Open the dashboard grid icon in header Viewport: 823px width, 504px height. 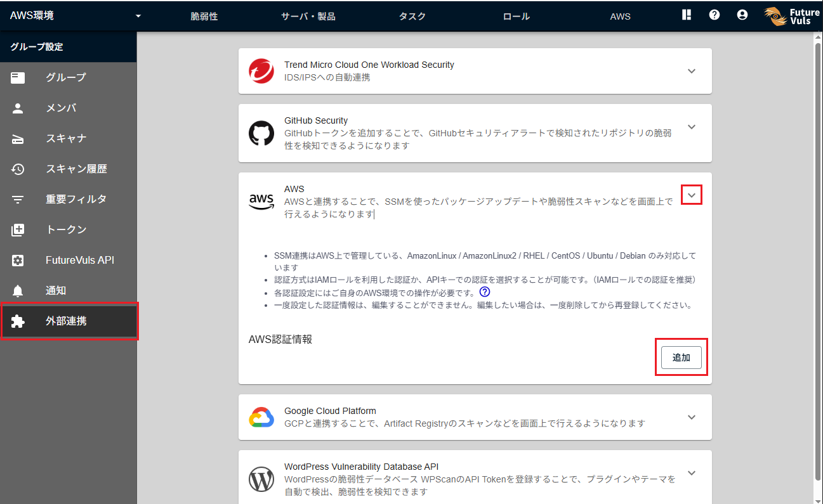coord(687,15)
